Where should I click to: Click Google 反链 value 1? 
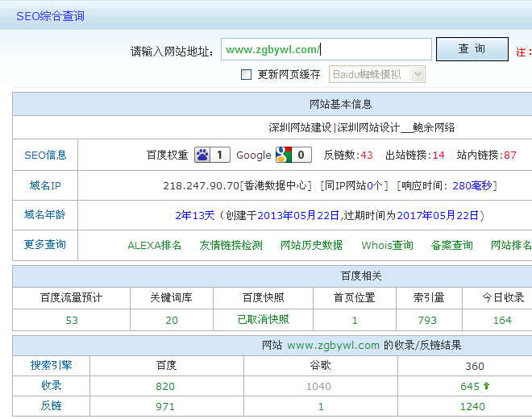click(x=321, y=406)
